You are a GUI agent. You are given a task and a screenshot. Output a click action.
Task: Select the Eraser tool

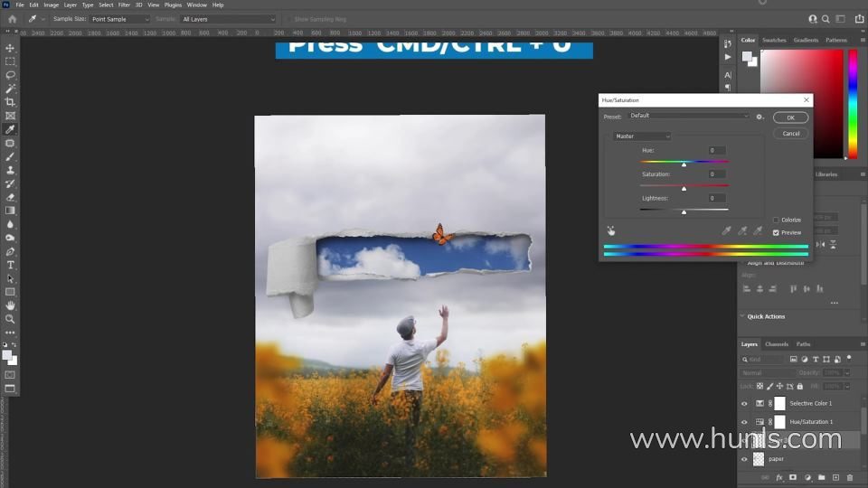click(10, 197)
